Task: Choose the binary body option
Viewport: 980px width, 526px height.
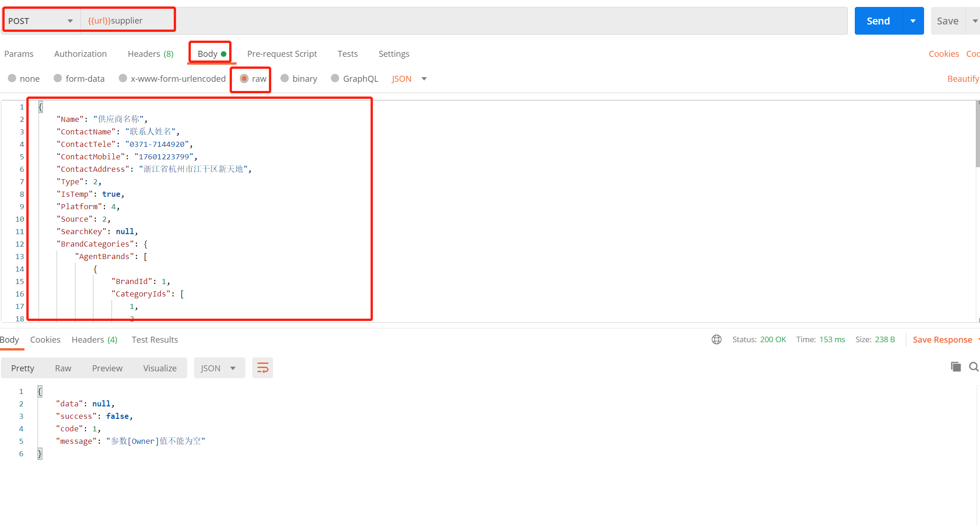Action: (x=285, y=79)
